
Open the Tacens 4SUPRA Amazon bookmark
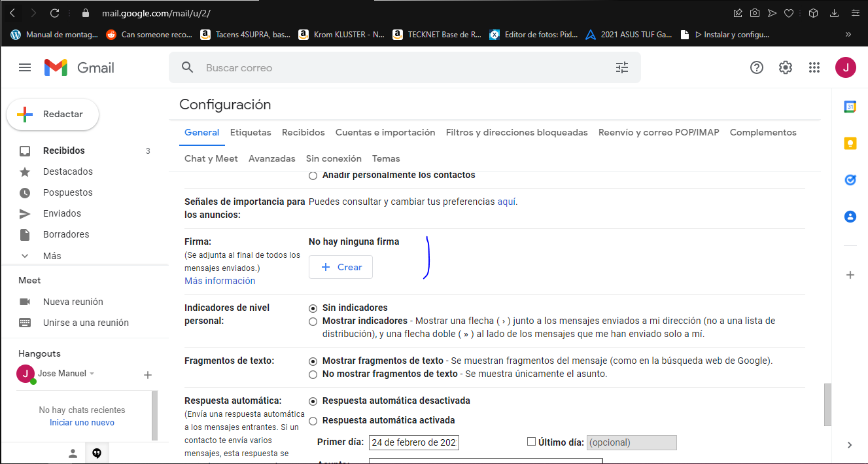245,35
